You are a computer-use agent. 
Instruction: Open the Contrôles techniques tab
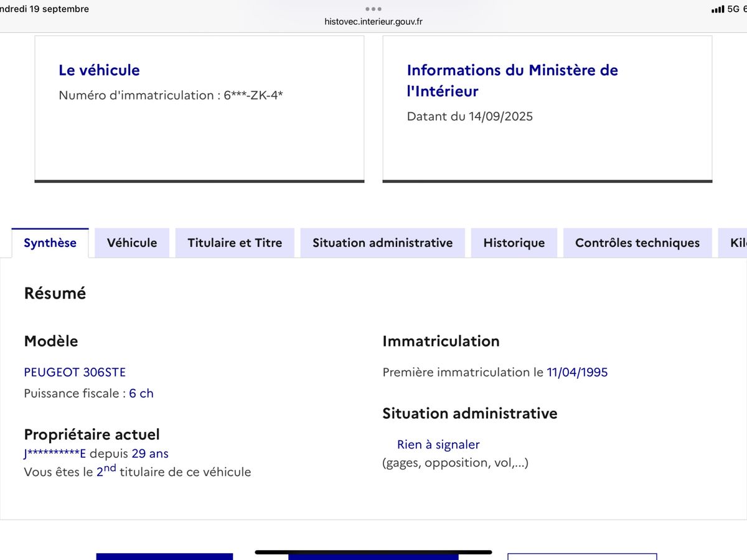(x=637, y=243)
